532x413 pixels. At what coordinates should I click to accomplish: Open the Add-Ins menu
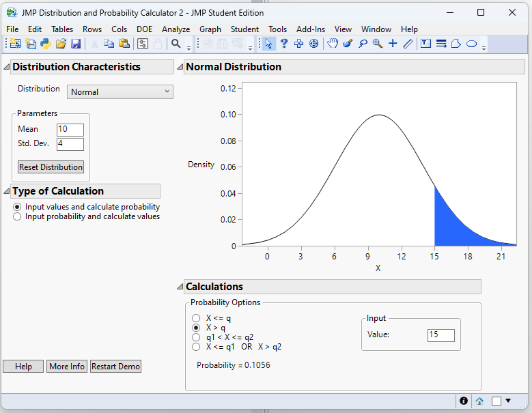(311, 29)
